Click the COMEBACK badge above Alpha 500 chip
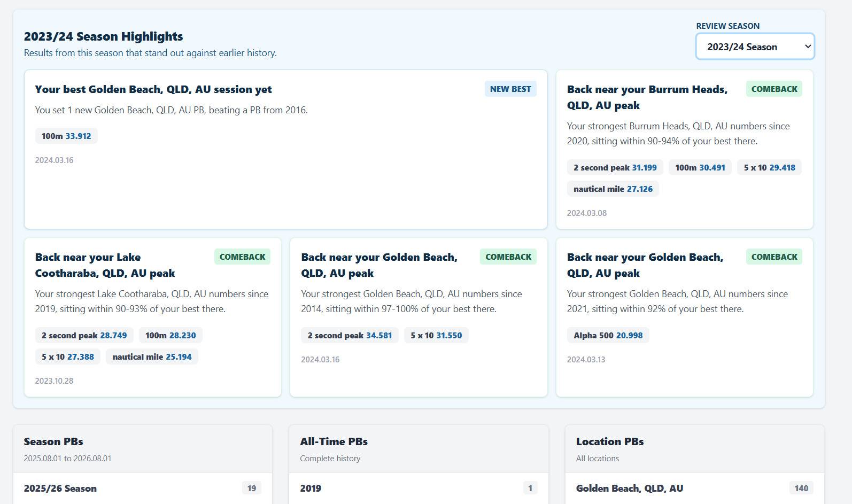The width and height of the screenshot is (852, 504). (x=774, y=257)
